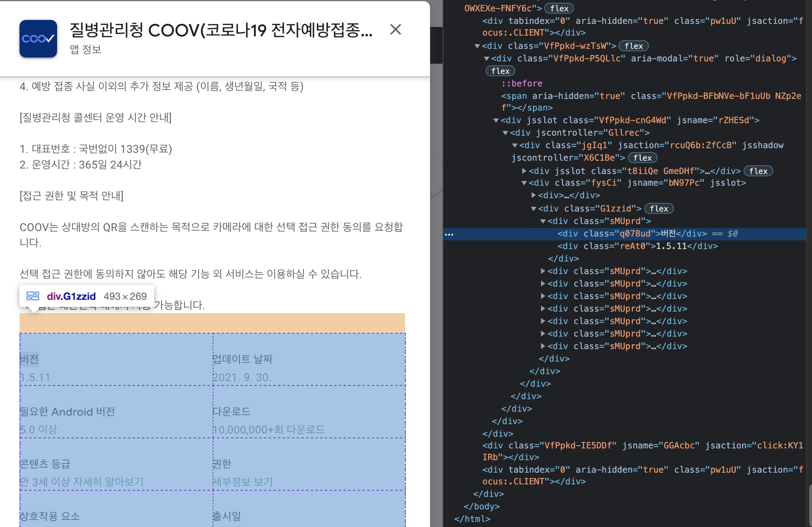
Task: Expand the first collapsed sMUprd div
Action: tap(542, 271)
